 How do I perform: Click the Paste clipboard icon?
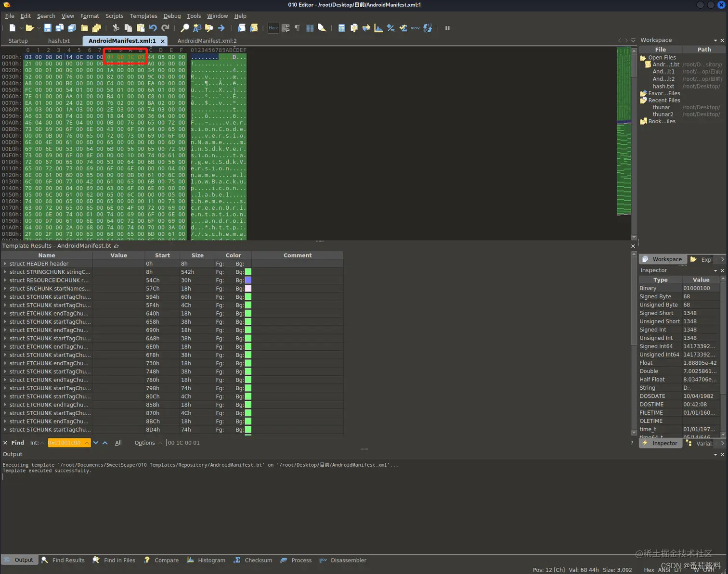[x=141, y=28]
